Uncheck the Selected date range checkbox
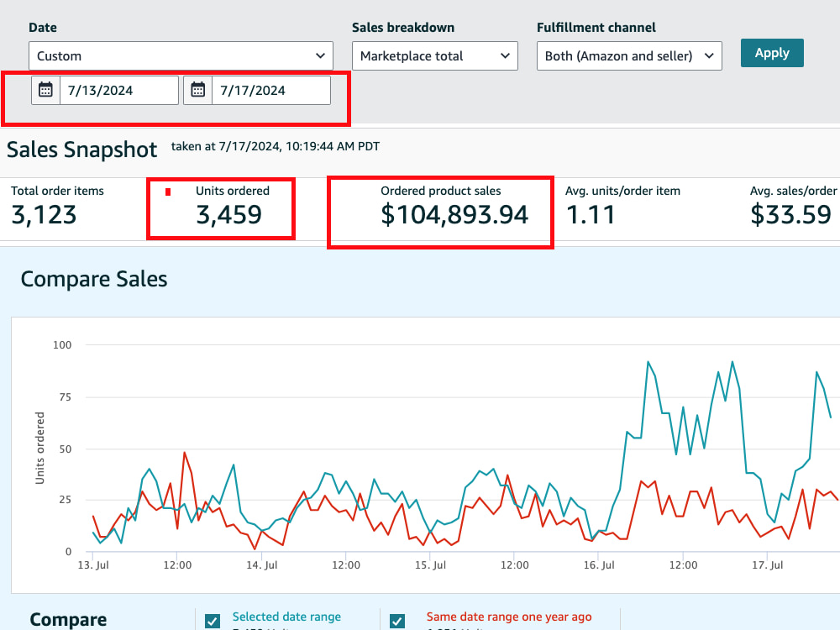840x630 pixels. (213, 621)
